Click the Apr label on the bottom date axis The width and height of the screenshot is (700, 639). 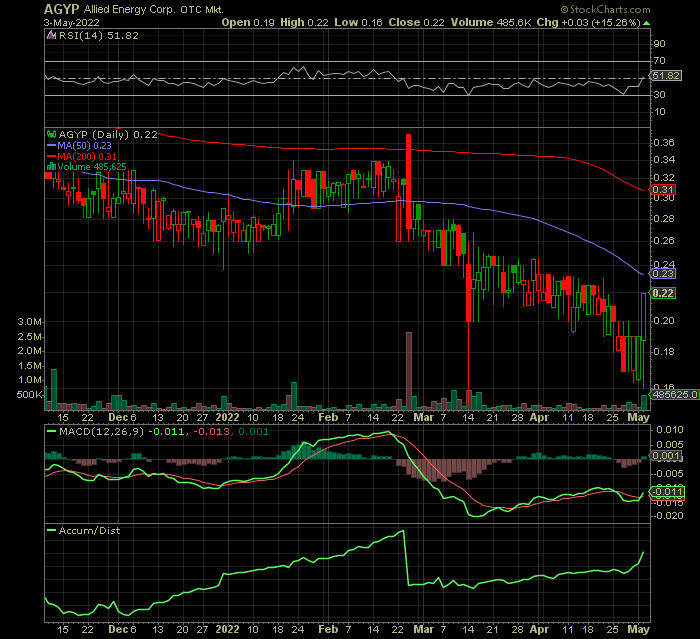[539, 629]
